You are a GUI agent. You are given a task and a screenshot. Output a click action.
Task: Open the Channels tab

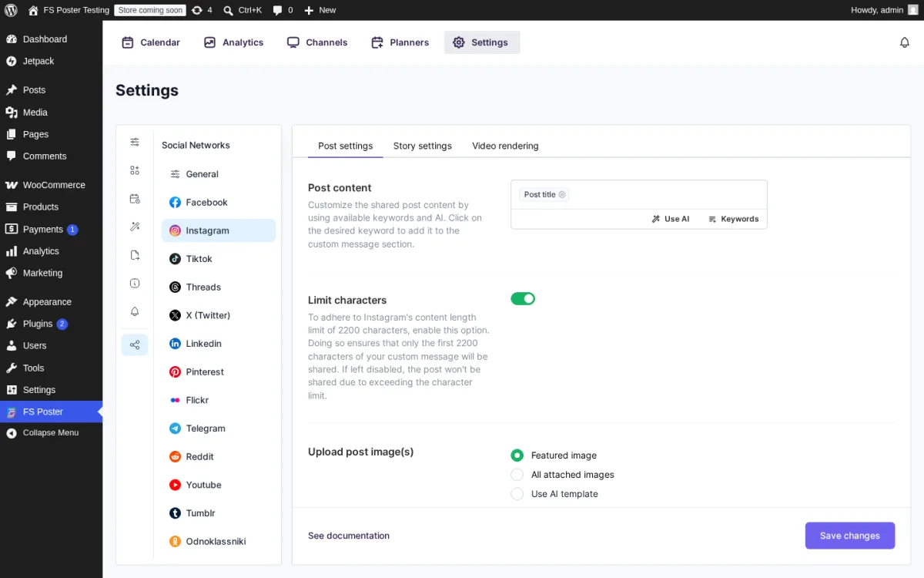pyautogui.click(x=317, y=42)
